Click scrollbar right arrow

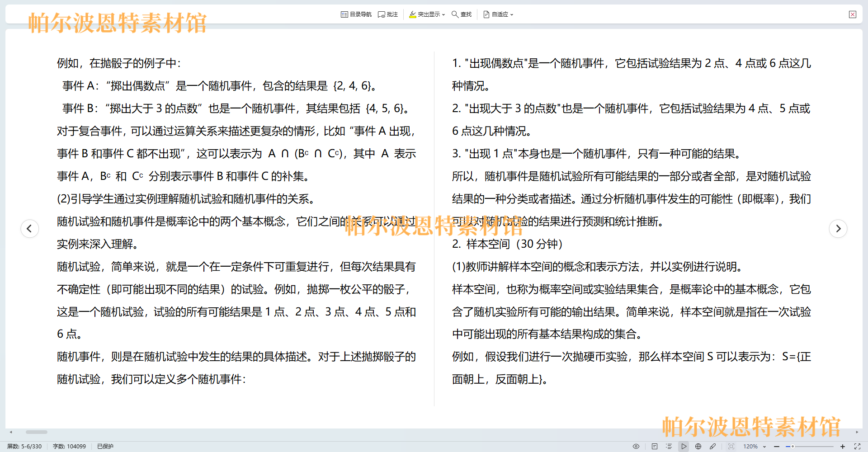pos(857,432)
